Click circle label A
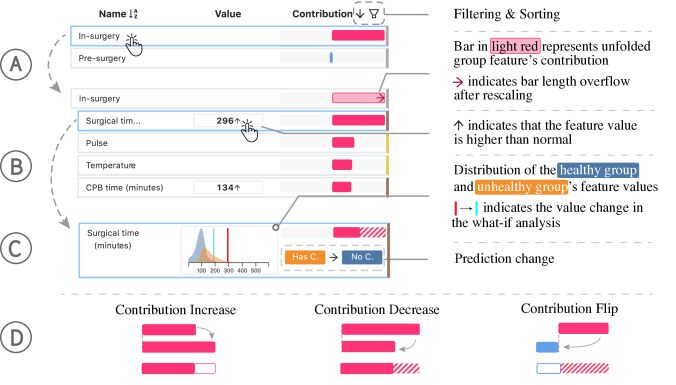Viewport: 676px width, 385px height. [x=16, y=64]
